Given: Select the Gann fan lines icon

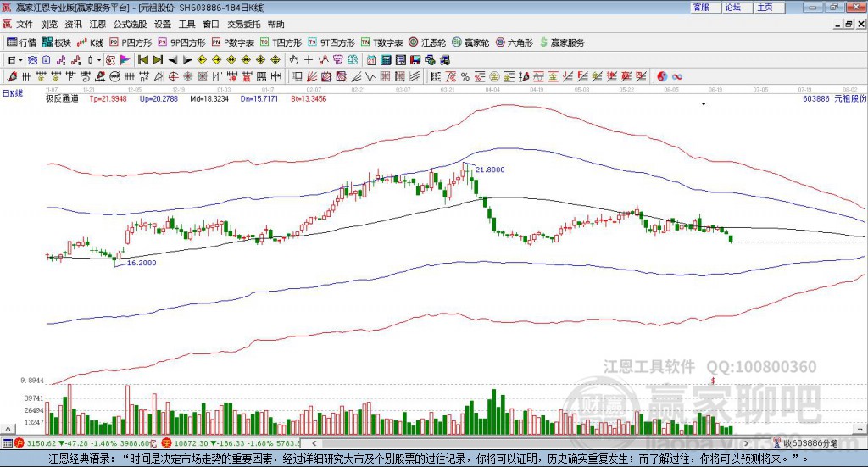Looking at the screenshot, I should (312, 77).
